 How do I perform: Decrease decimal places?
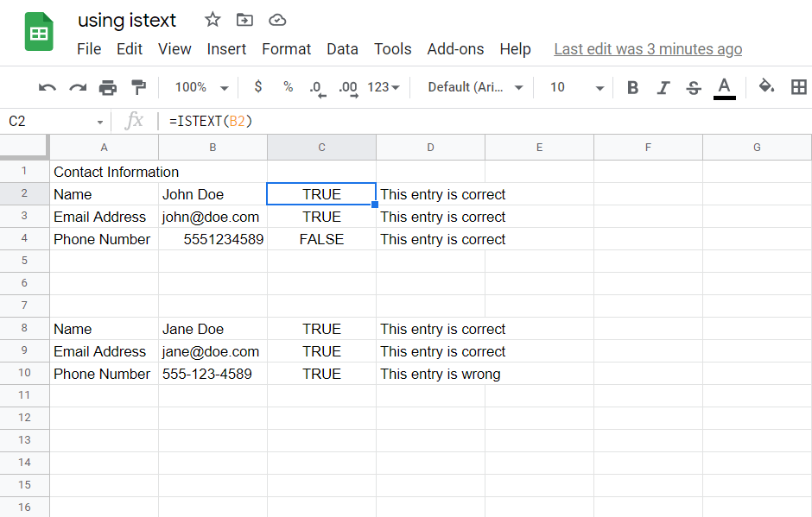tap(317, 88)
